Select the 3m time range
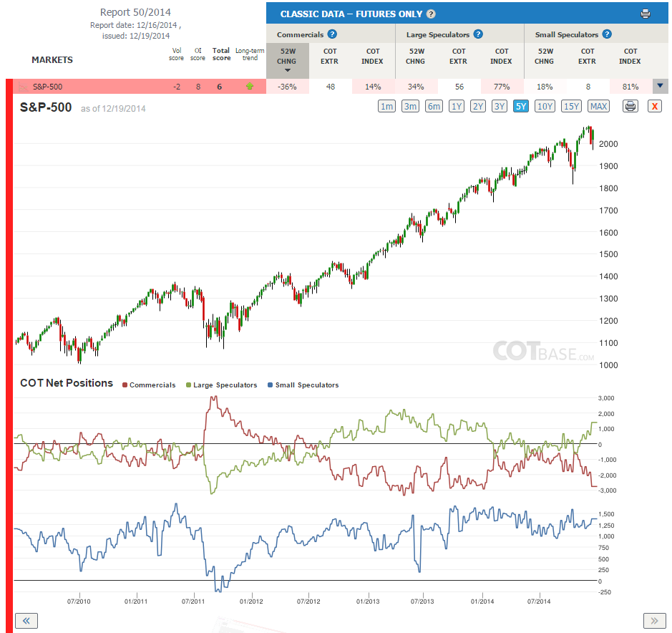672x633 pixels. (x=410, y=107)
